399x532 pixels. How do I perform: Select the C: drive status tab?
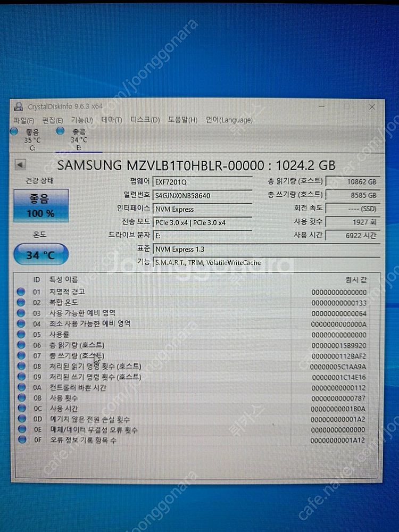click(x=32, y=140)
